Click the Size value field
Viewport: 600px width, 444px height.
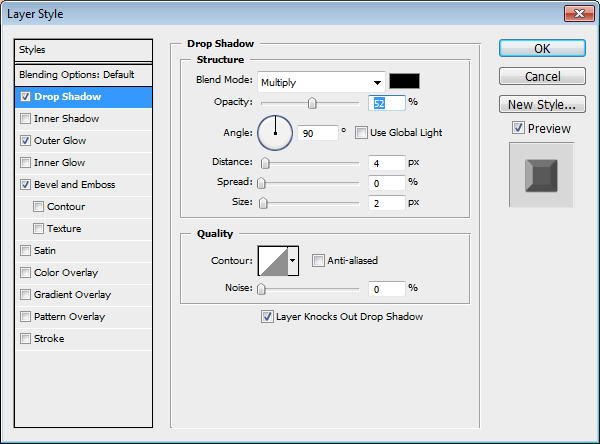[386, 203]
